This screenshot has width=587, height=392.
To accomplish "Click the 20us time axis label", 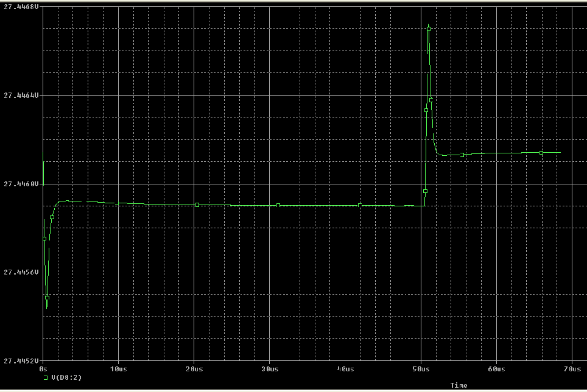I will pyautogui.click(x=194, y=369).
